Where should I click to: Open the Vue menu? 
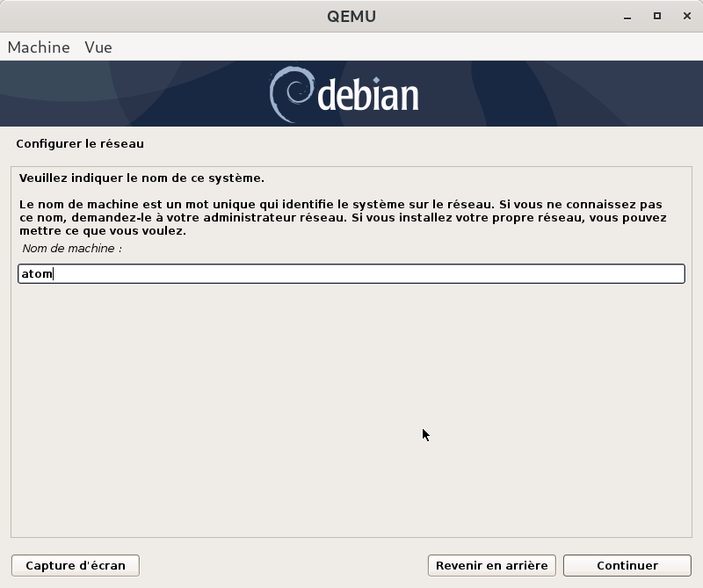click(x=98, y=47)
